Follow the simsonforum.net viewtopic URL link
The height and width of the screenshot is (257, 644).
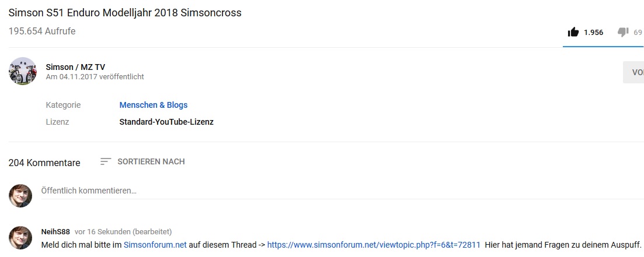(374, 245)
